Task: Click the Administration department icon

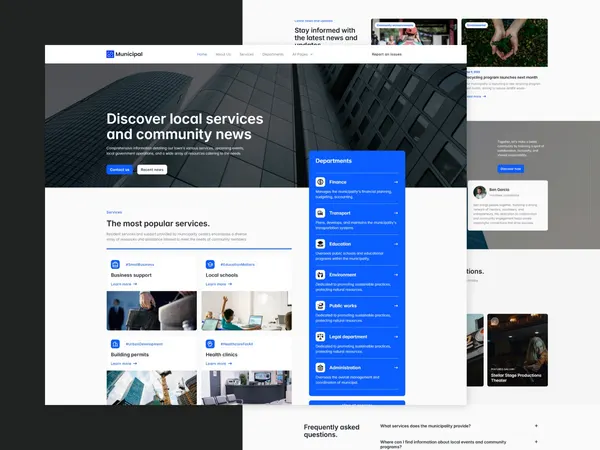Action: 320,368
